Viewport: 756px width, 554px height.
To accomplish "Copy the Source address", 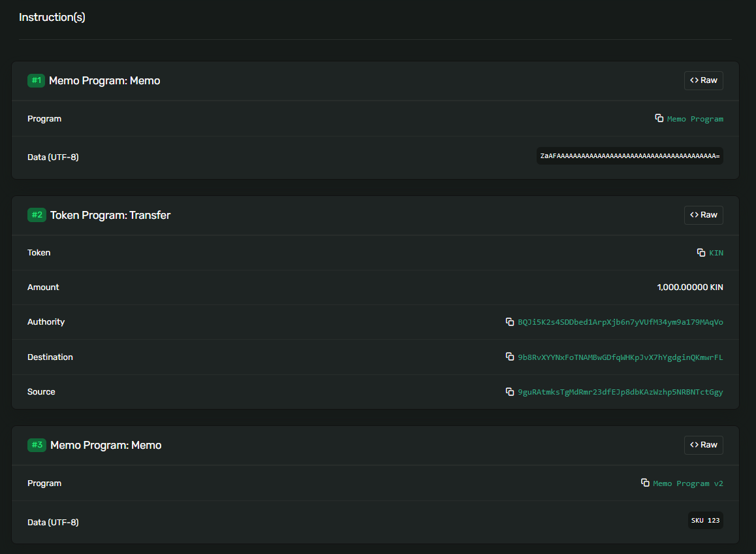I will click(x=510, y=391).
